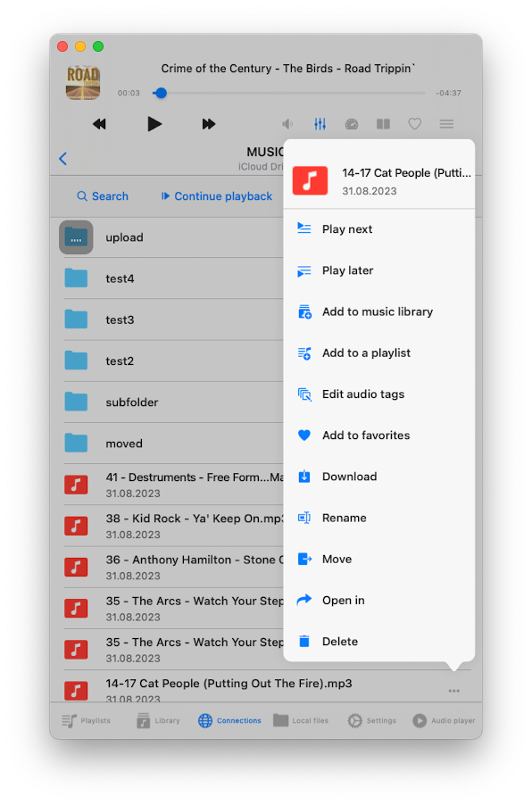Viewport: 532px width, 805px height.
Task: Go to previous track with rewind
Action: [99, 124]
